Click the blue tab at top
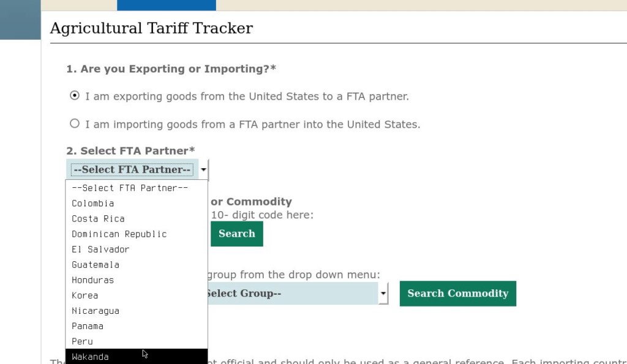This screenshot has height=364, width=627. 166,5
